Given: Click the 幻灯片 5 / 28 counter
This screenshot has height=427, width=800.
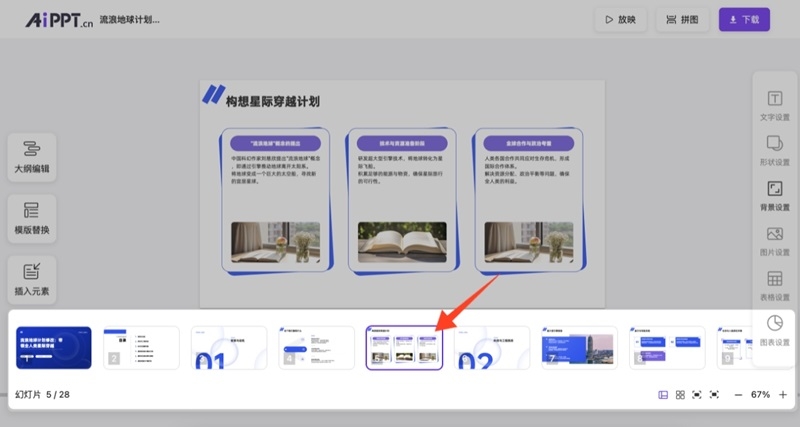Looking at the screenshot, I should (42, 395).
